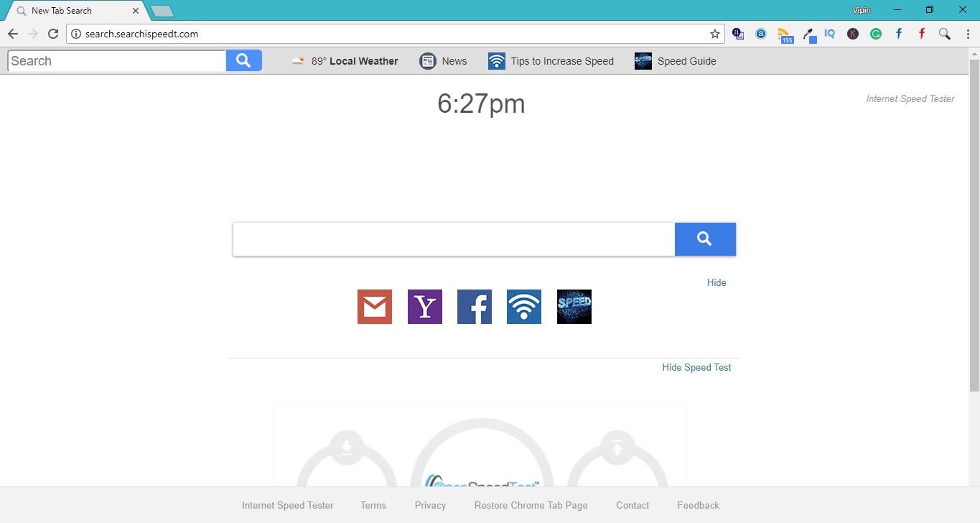Click the blue search button beside the search box
The width and height of the screenshot is (980, 523).
(x=704, y=239)
